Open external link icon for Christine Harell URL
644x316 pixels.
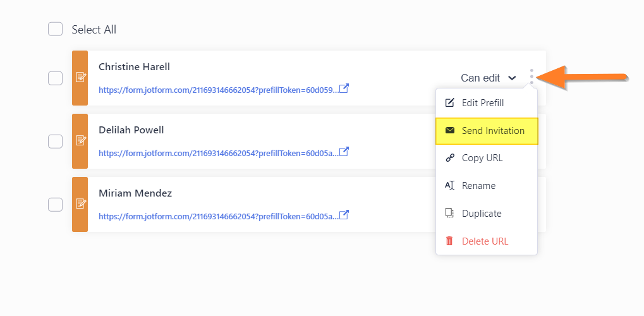pyautogui.click(x=344, y=88)
